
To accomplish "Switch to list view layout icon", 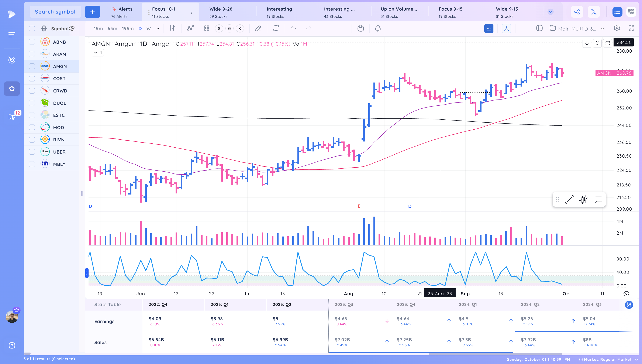I will [617, 12].
